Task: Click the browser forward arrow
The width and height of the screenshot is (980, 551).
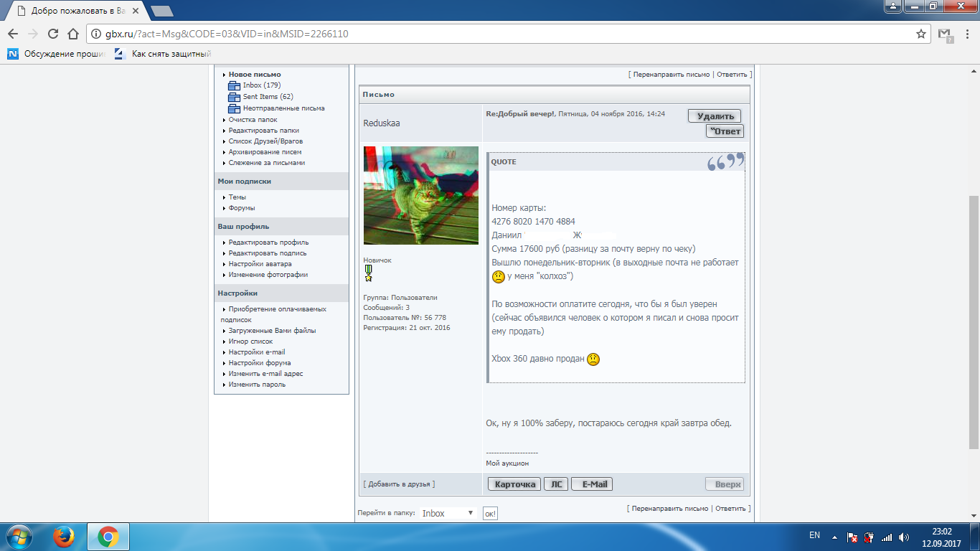Action: [x=33, y=34]
